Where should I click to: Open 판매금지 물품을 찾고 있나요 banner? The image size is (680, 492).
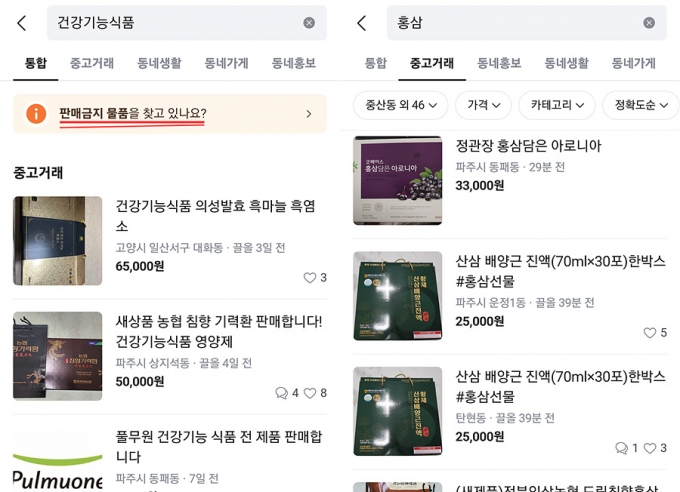click(x=170, y=114)
